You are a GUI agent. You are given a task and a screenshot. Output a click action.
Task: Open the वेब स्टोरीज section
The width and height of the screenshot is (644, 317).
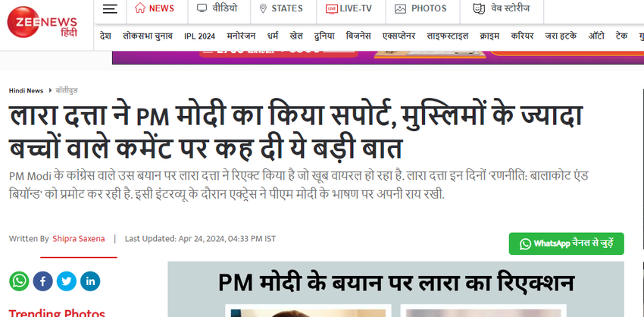pyautogui.click(x=501, y=8)
